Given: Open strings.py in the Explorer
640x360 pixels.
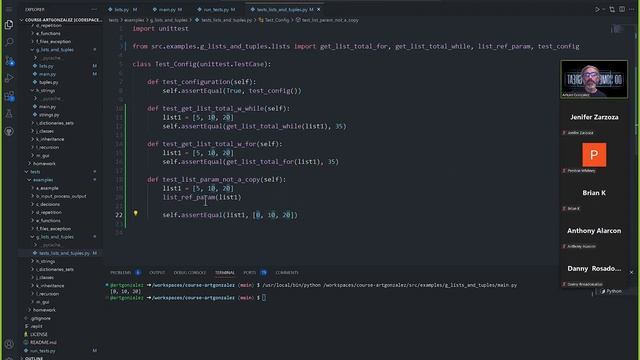Looking at the screenshot, I should pyautogui.click(x=60, y=115).
